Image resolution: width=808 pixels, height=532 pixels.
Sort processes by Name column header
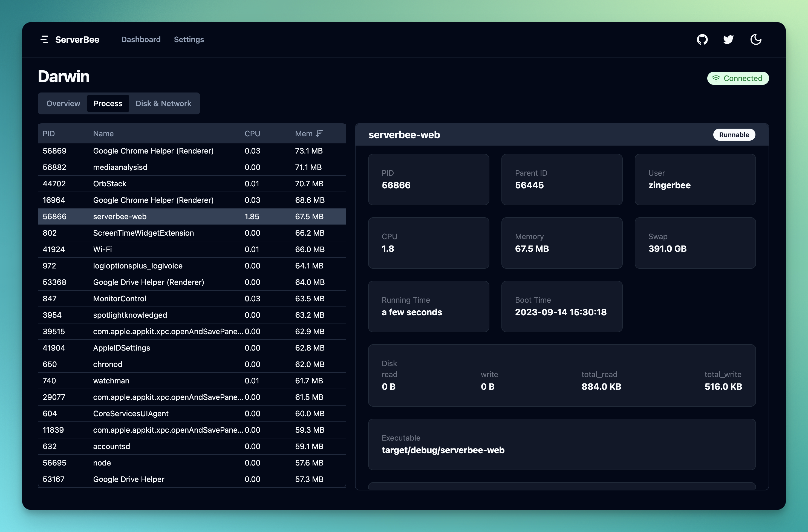pos(103,134)
